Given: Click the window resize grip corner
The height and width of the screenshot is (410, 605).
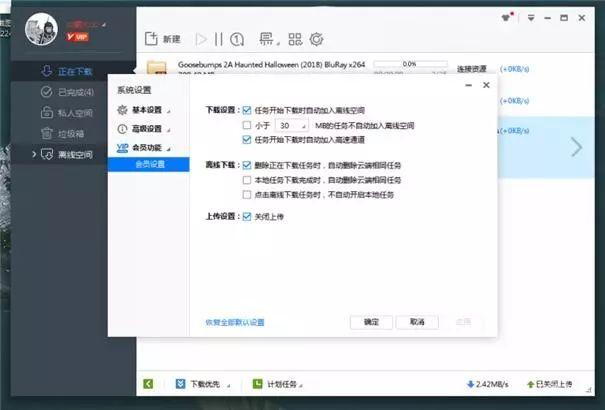Looking at the screenshot, I should (x=589, y=390).
